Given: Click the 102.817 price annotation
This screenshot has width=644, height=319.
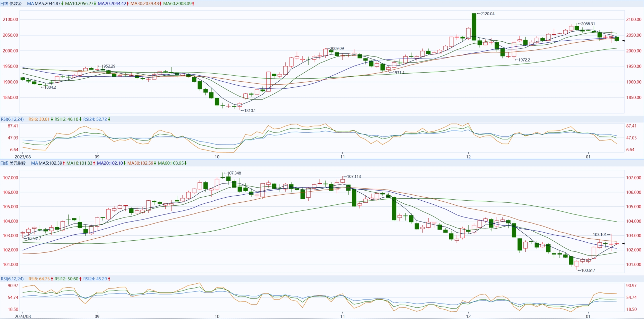Looking at the screenshot, I should (34, 239).
